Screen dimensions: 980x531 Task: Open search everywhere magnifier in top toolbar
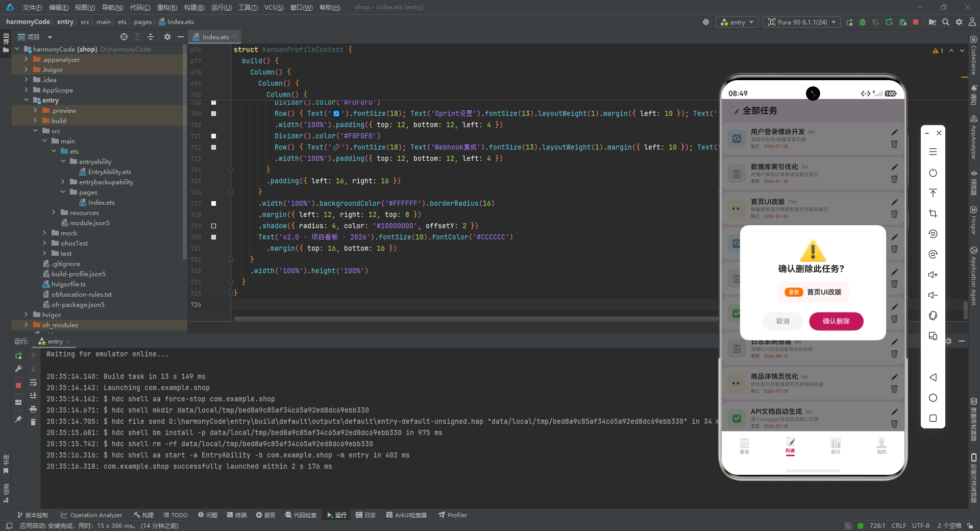pos(946,22)
